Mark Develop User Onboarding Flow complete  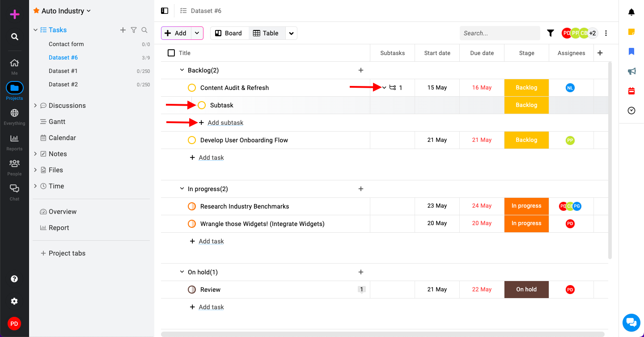(192, 140)
